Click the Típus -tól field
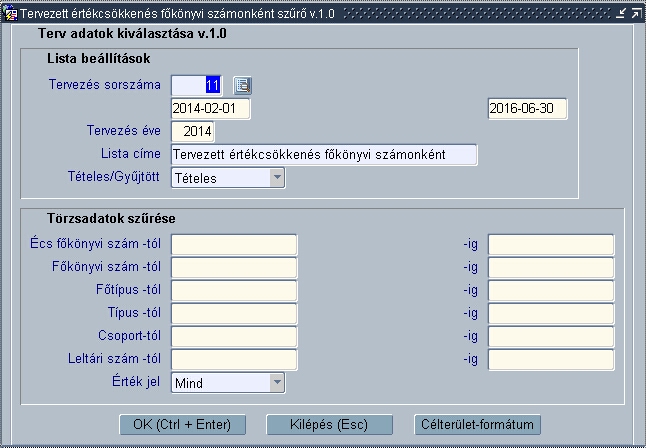The width and height of the screenshot is (646, 448). [234, 314]
